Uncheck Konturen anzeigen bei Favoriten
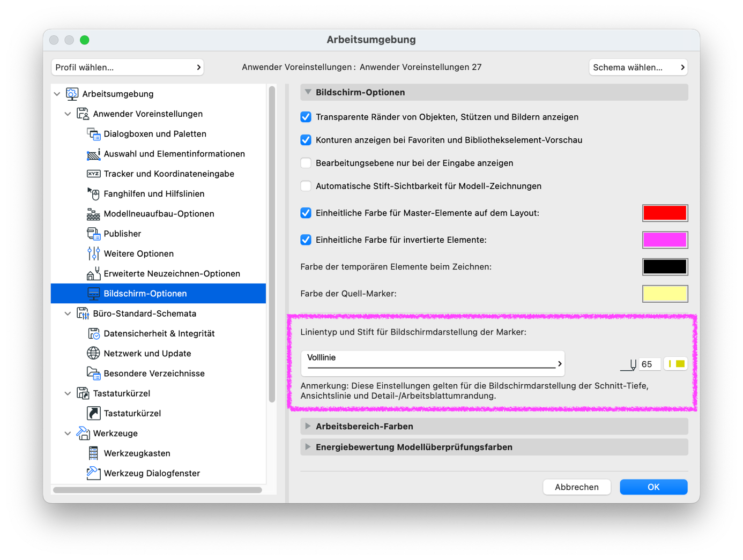The width and height of the screenshot is (743, 560). [x=306, y=140]
